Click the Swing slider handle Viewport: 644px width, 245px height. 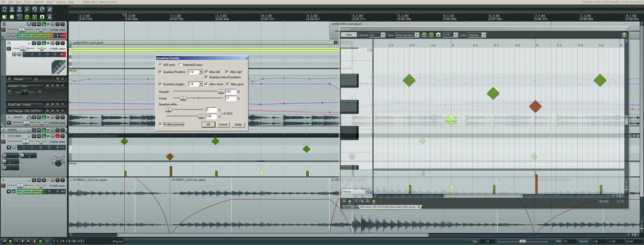pyautogui.click(x=183, y=98)
